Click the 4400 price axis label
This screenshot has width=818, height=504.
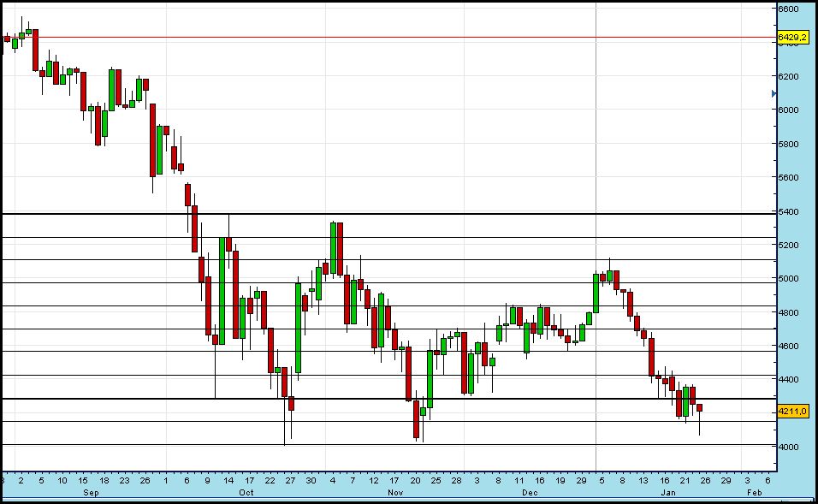tap(788, 379)
